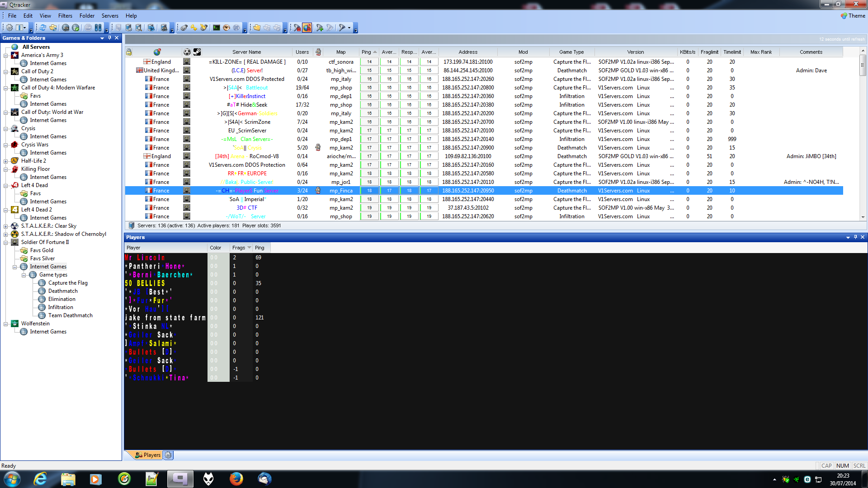Open the Filters menu
868x488 pixels.
(65, 16)
